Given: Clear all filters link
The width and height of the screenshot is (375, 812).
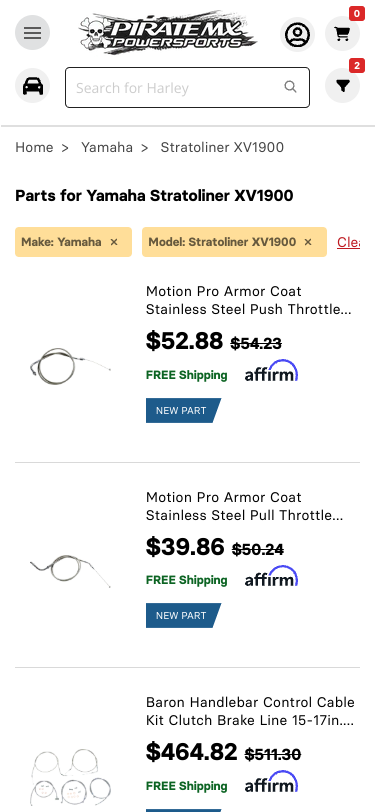Looking at the screenshot, I should [x=349, y=242].
